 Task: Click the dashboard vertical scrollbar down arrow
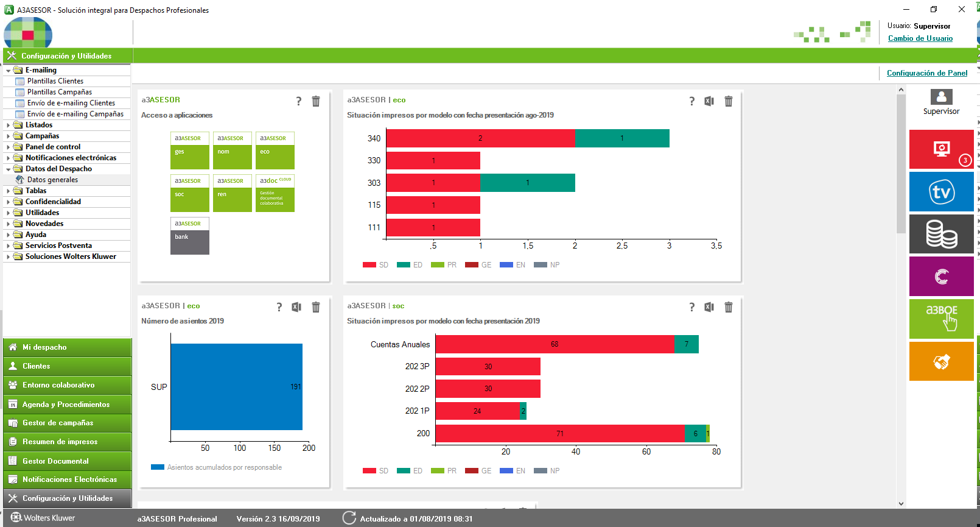(901, 504)
